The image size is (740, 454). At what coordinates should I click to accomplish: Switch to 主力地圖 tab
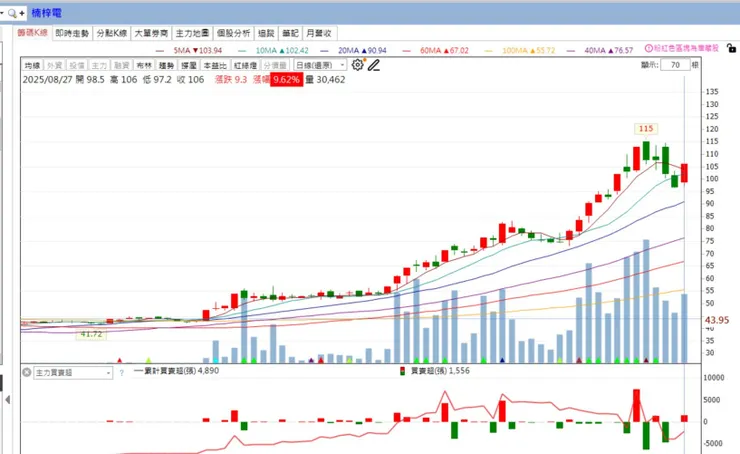(x=192, y=33)
